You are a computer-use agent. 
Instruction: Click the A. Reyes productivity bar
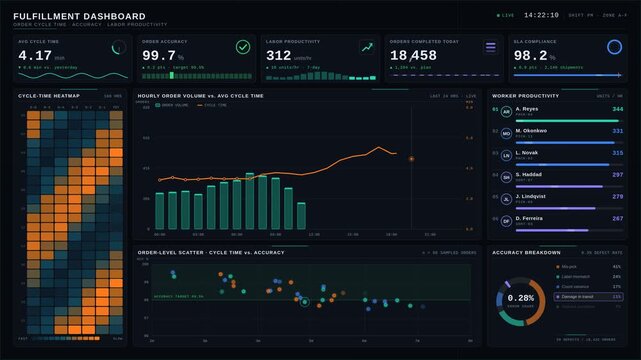tap(567, 121)
